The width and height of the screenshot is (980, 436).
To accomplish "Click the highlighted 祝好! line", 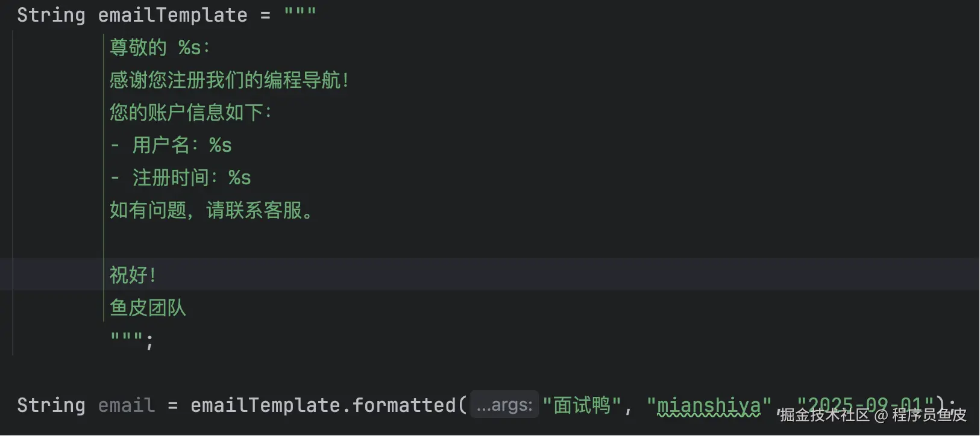I will [133, 275].
